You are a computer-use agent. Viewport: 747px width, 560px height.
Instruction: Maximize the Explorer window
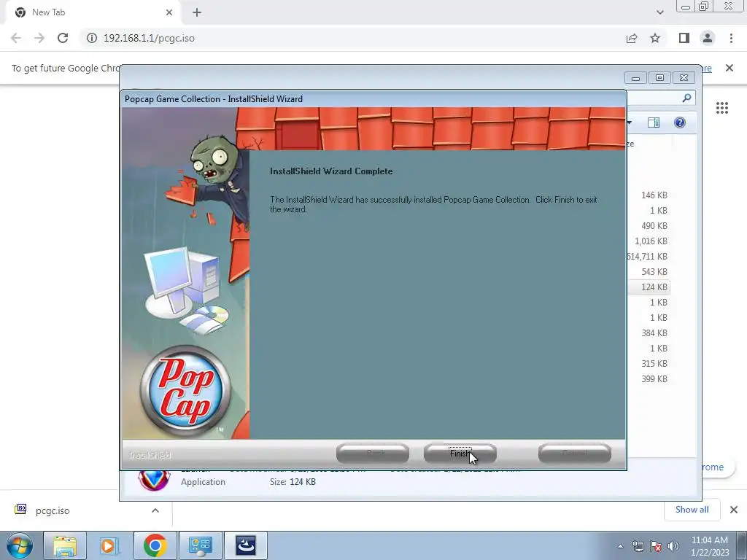click(x=659, y=77)
